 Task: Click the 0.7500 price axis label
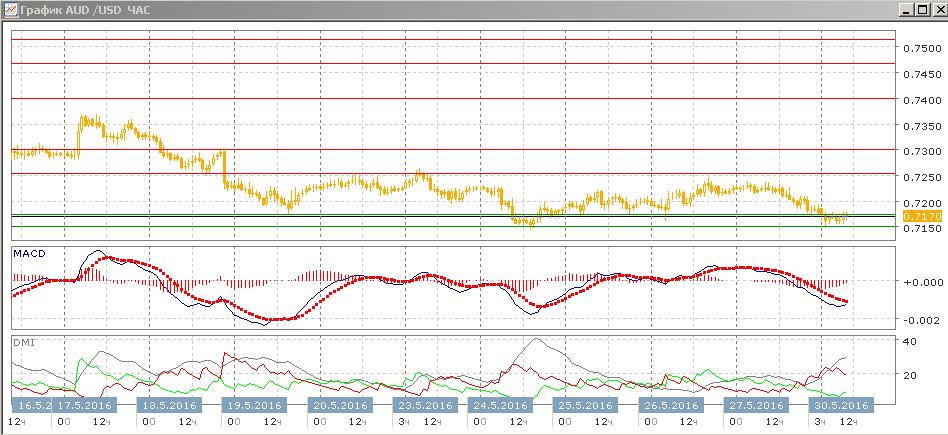point(922,48)
